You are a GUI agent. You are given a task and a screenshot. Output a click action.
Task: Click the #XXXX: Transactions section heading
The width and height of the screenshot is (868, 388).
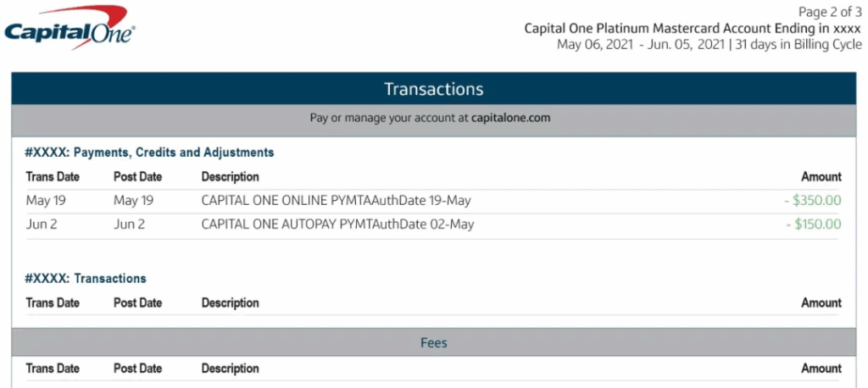pyautogui.click(x=86, y=279)
